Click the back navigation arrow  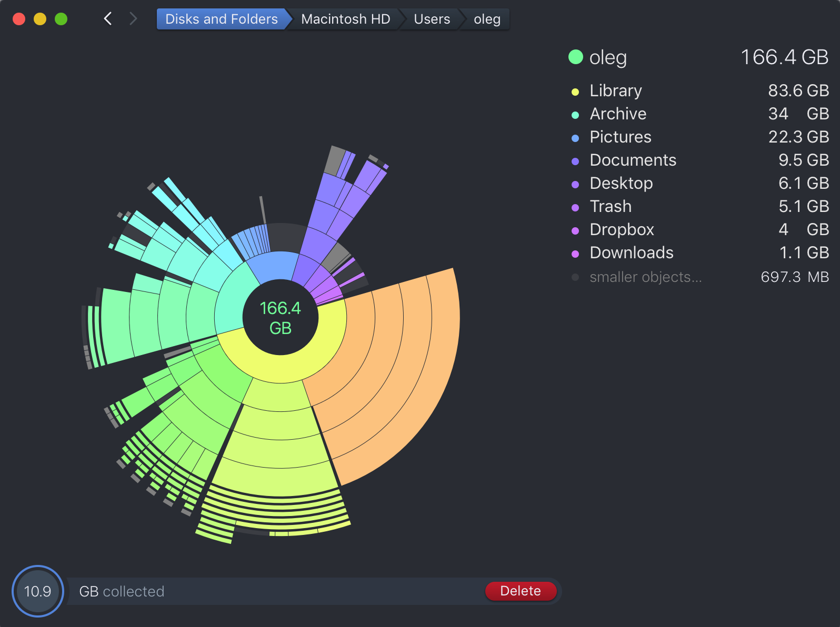[108, 19]
